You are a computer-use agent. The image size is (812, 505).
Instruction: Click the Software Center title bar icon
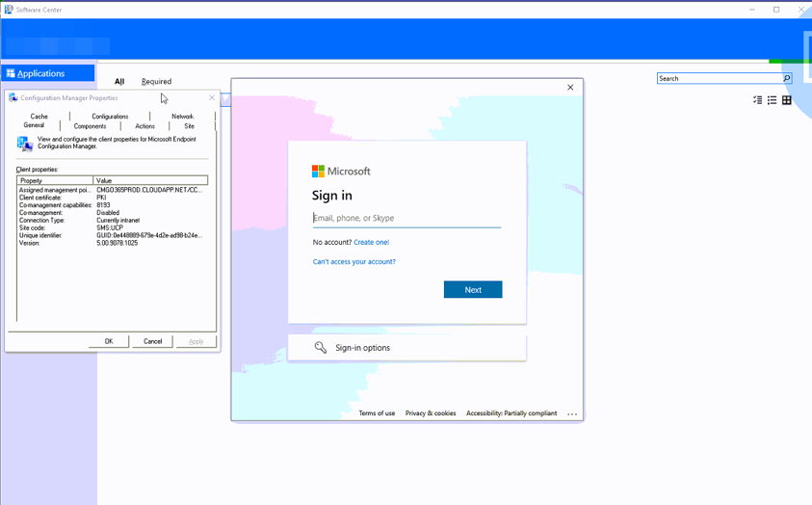pyautogui.click(x=9, y=10)
